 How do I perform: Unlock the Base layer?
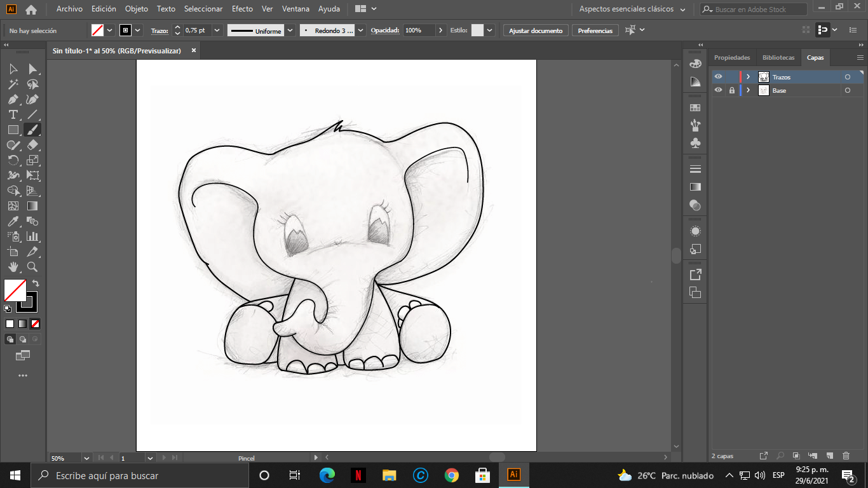(731, 90)
